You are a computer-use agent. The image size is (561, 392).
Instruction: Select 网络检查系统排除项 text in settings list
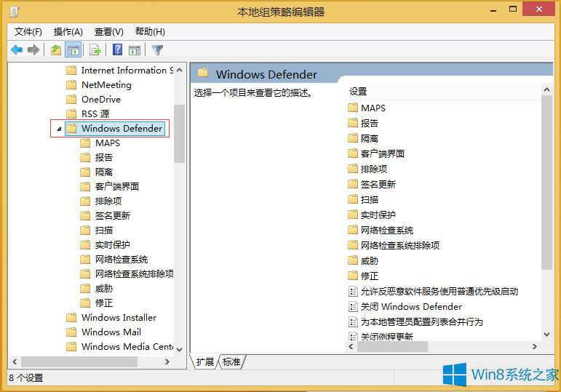[x=400, y=245]
